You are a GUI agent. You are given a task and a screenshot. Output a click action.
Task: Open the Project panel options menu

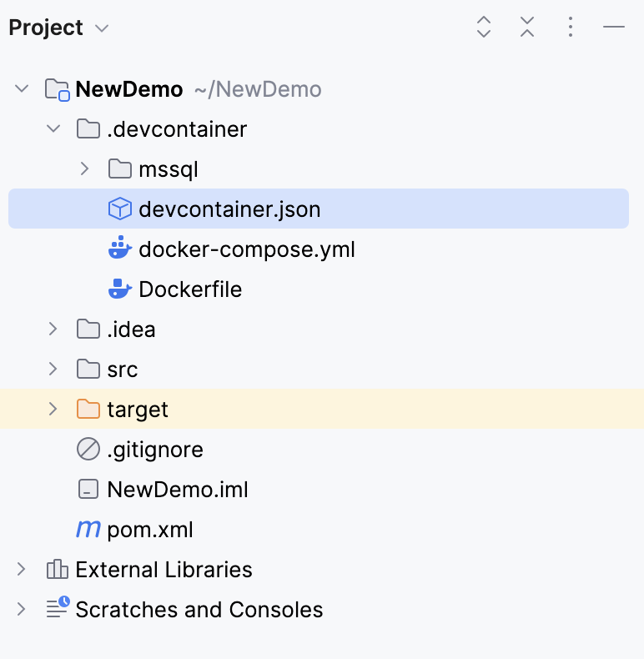click(x=571, y=28)
